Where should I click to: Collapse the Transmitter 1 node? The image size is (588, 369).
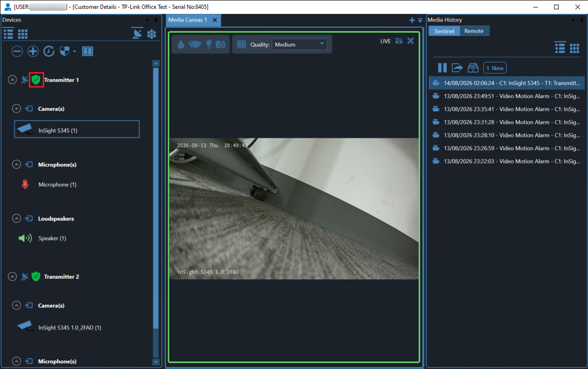tap(12, 80)
